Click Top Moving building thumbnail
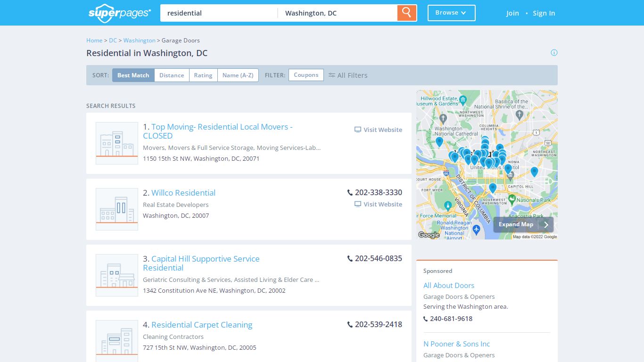This screenshot has width=644, height=362. (117, 143)
